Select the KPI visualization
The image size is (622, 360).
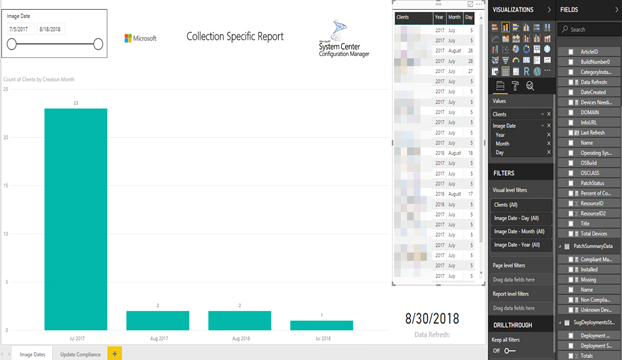[x=547, y=60]
